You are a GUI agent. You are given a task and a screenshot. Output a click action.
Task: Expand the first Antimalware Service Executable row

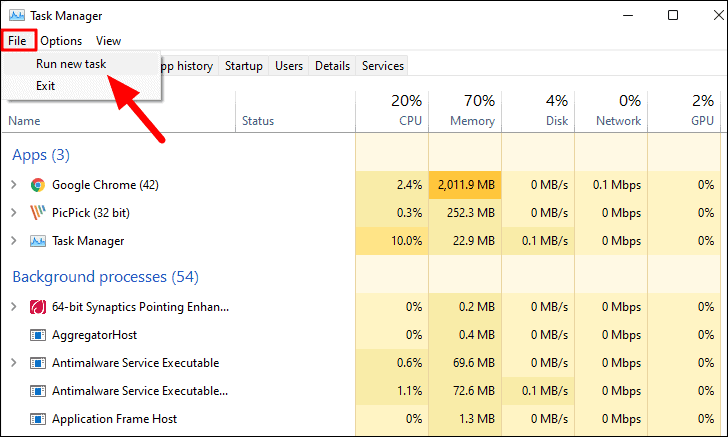click(x=14, y=363)
